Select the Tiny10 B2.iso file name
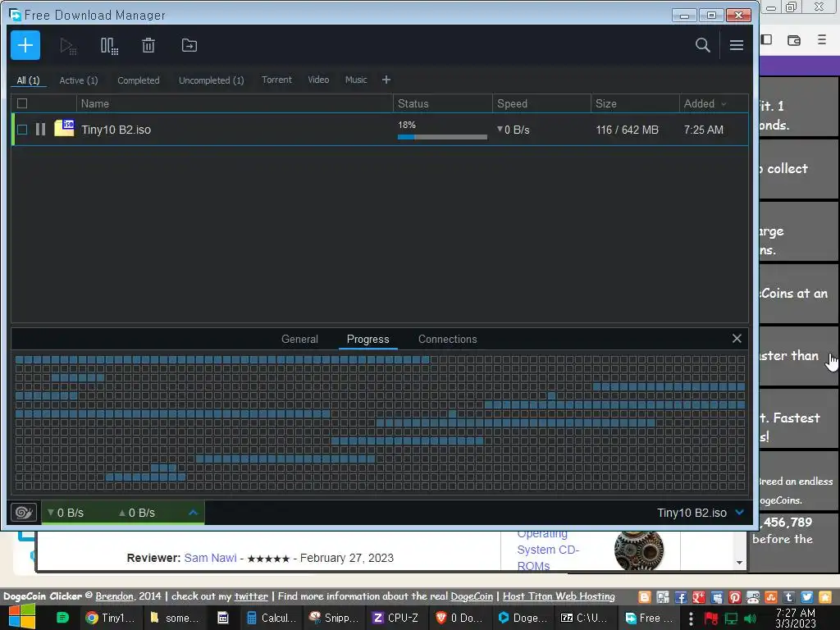The image size is (840, 630). (x=116, y=130)
